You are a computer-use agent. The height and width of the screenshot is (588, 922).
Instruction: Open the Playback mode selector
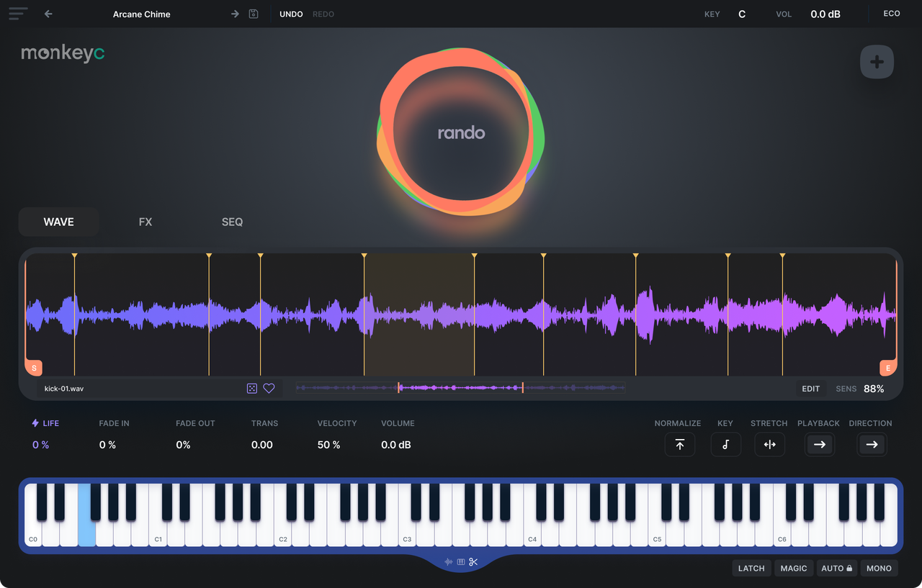click(x=819, y=445)
